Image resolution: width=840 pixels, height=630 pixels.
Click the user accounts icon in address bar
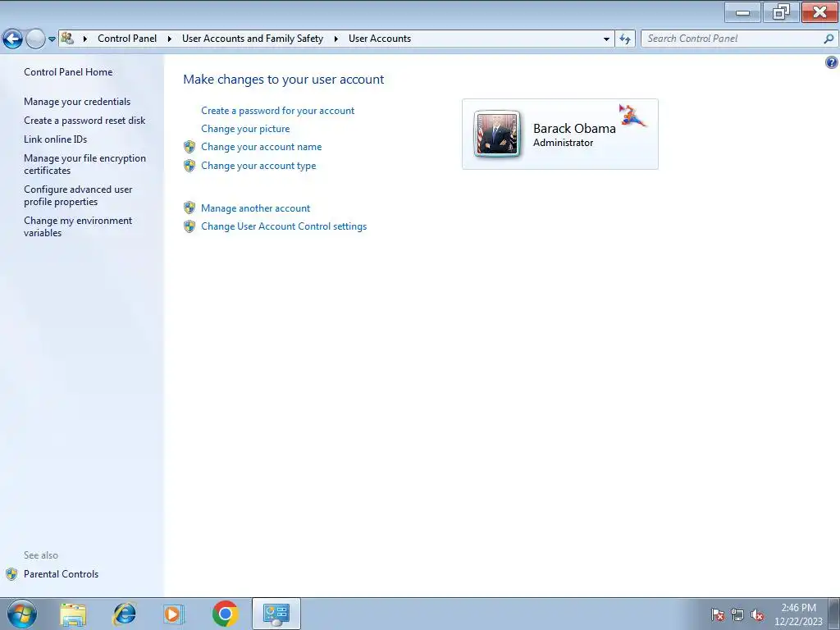pyautogui.click(x=67, y=38)
